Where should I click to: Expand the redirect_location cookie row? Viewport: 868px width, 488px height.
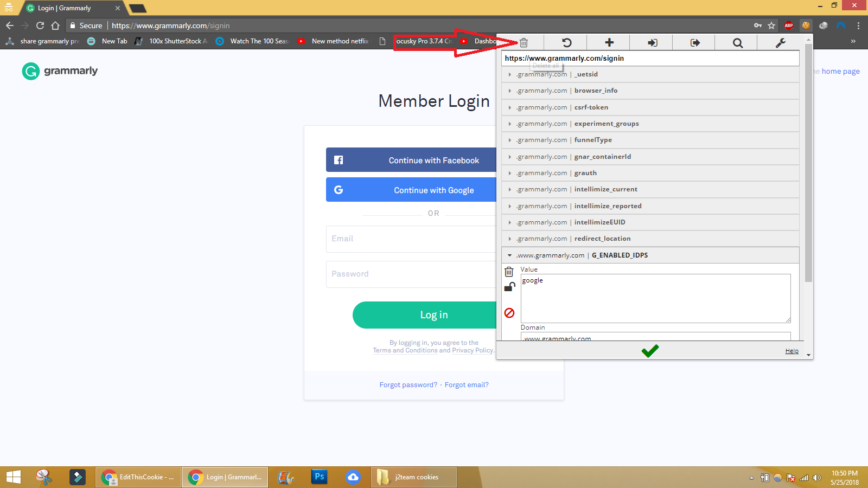[x=650, y=239]
